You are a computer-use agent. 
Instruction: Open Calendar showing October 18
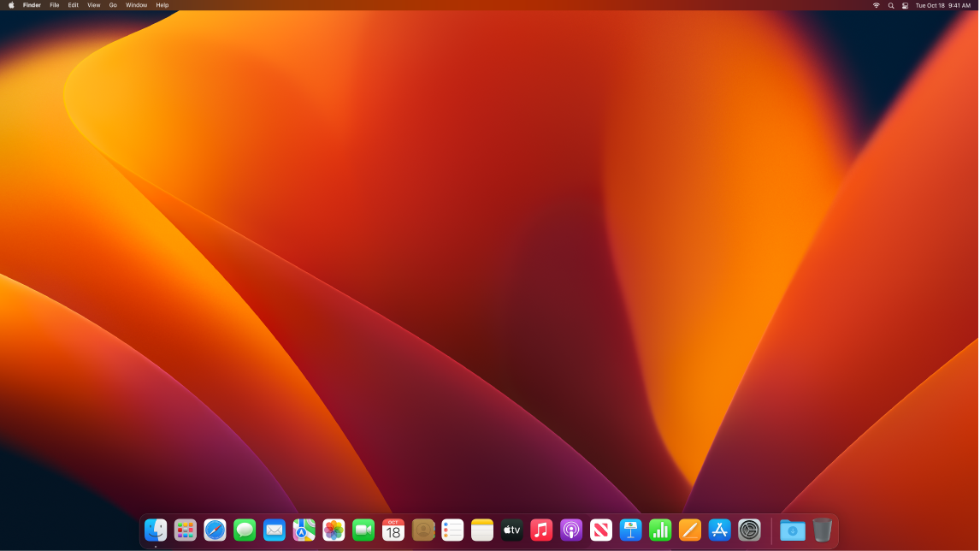[x=393, y=530]
